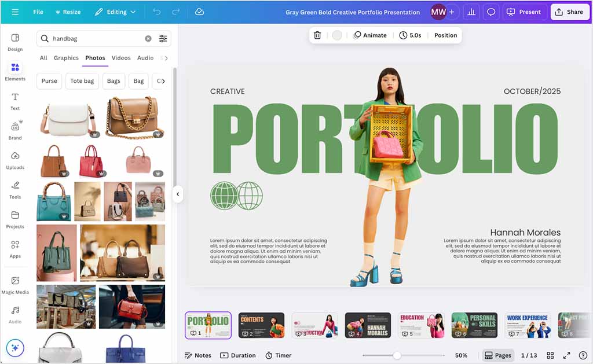Open the hamburger main menu
The image size is (593, 364).
(15, 12)
